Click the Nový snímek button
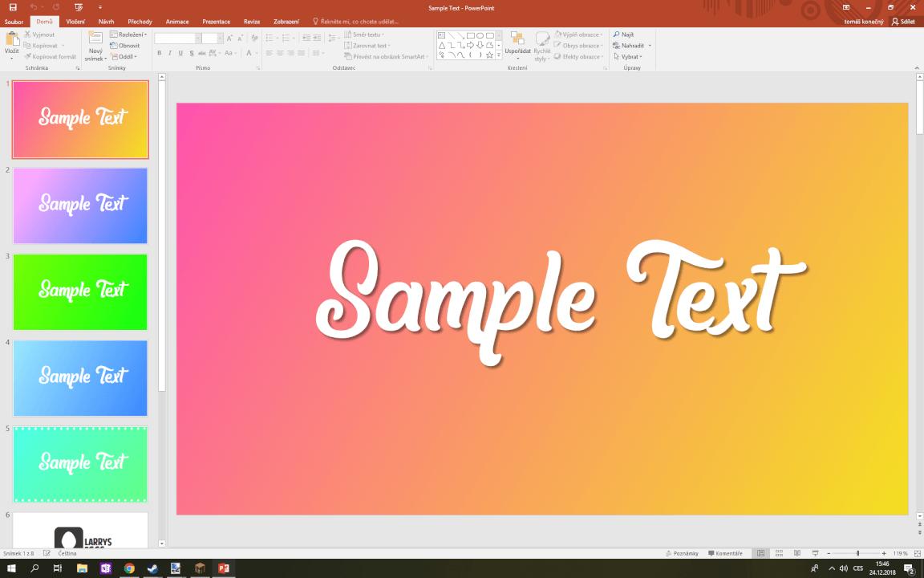This screenshot has height=578, width=924. coord(95,45)
